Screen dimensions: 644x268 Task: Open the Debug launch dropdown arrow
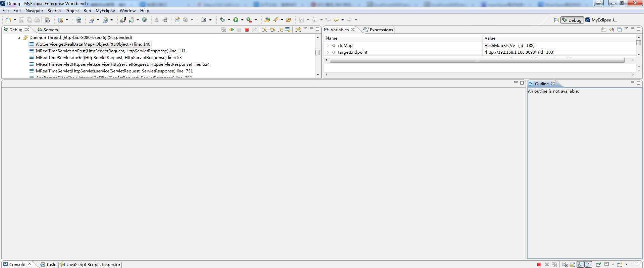229,20
